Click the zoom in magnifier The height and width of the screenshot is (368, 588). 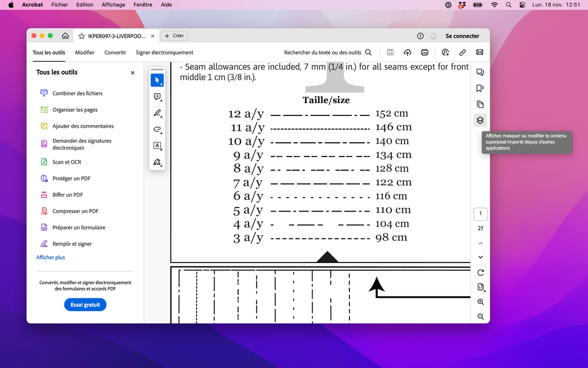tap(480, 302)
